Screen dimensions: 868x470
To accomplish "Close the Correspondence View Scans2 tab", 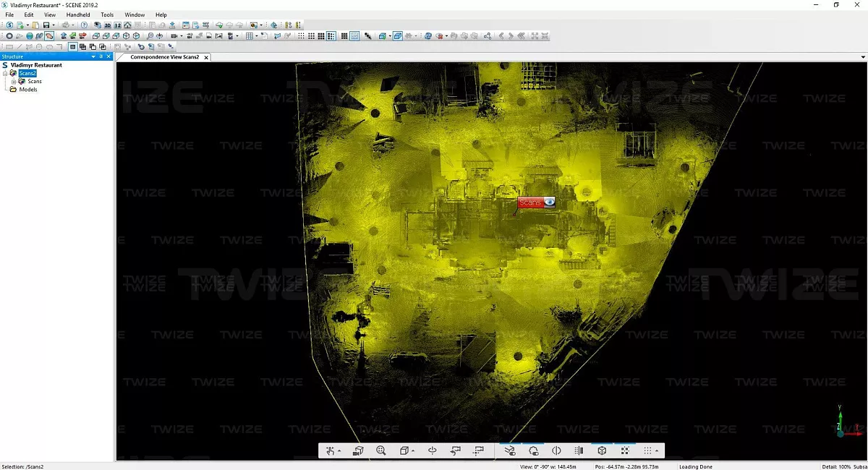I will [206, 57].
